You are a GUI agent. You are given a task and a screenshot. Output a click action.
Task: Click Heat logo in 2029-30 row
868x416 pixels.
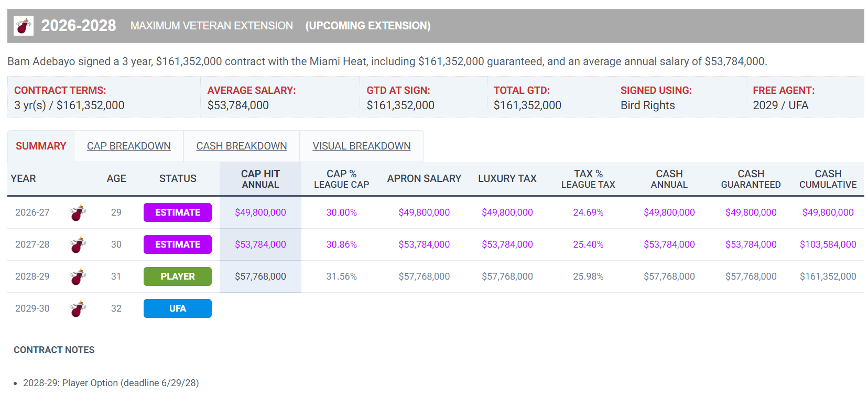pos(78,309)
